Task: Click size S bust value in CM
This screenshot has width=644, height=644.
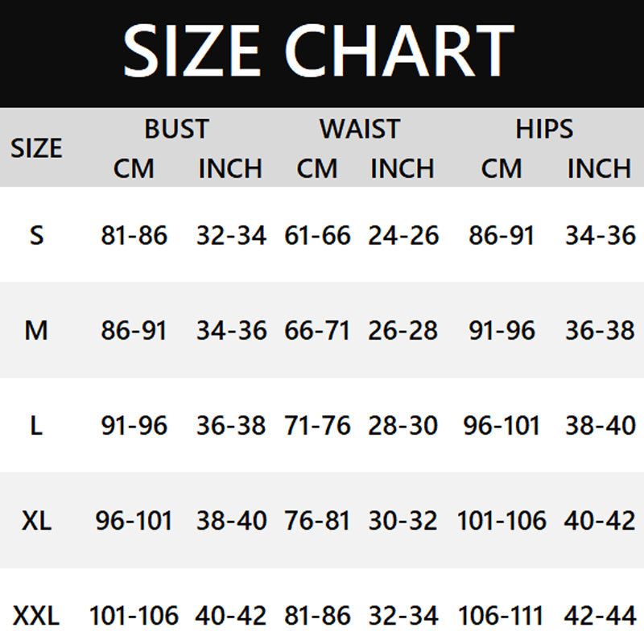Action: [x=134, y=235]
